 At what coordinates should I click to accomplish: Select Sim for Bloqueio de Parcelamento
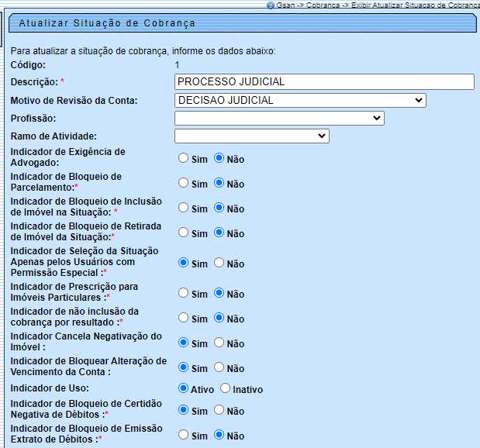[x=183, y=183]
